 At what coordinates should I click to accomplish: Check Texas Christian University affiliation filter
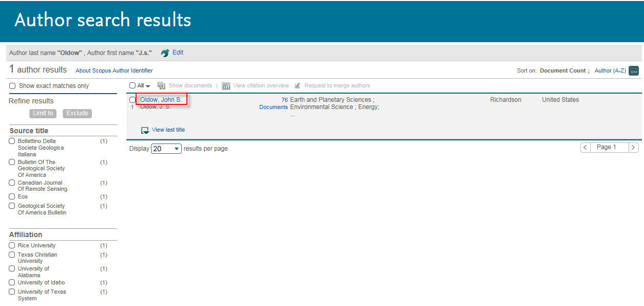coord(12,255)
